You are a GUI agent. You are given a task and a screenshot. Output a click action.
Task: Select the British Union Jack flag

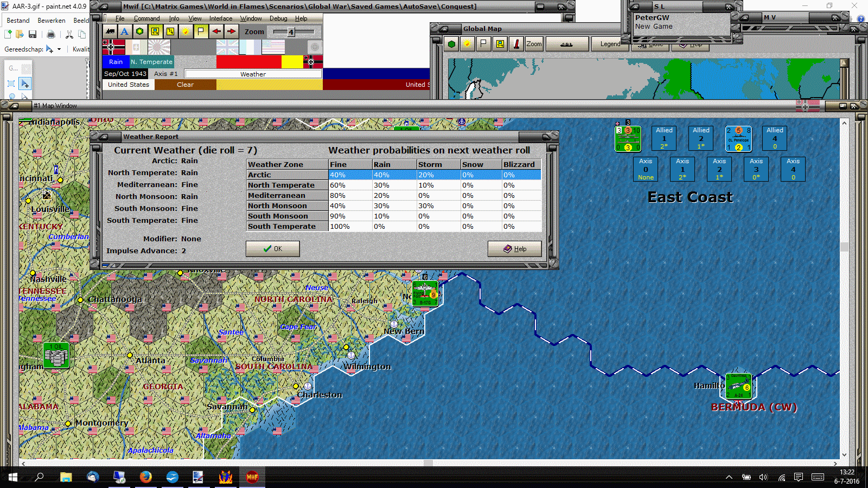pos(227,47)
